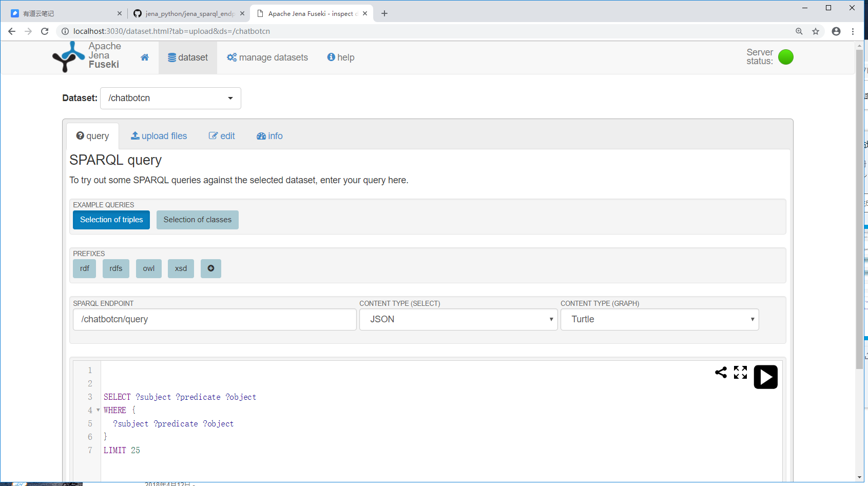Toggle the xsd prefix
Viewport: 868px width, 486px height.
[181, 268]
